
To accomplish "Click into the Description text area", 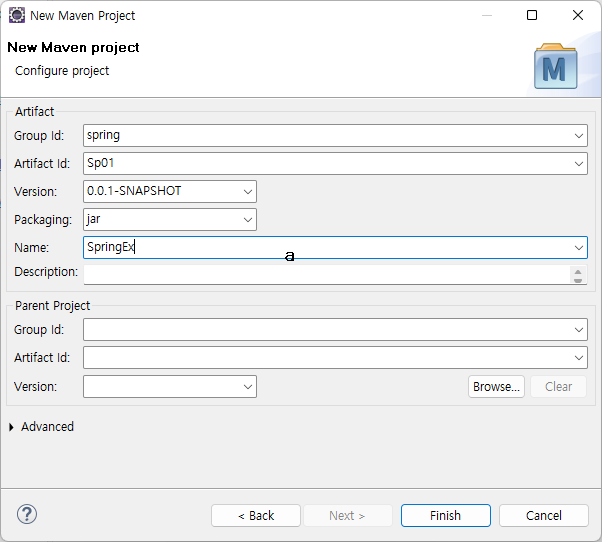I will 326,274.
